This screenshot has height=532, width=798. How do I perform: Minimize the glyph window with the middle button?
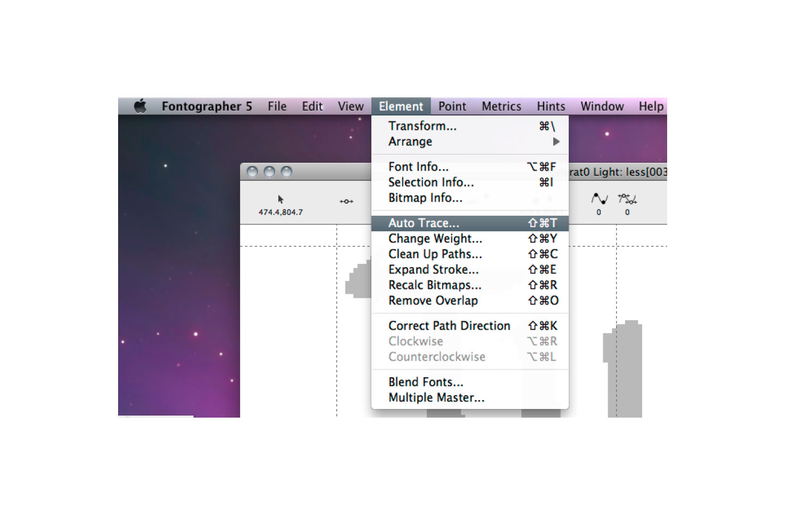coord(270,172)
